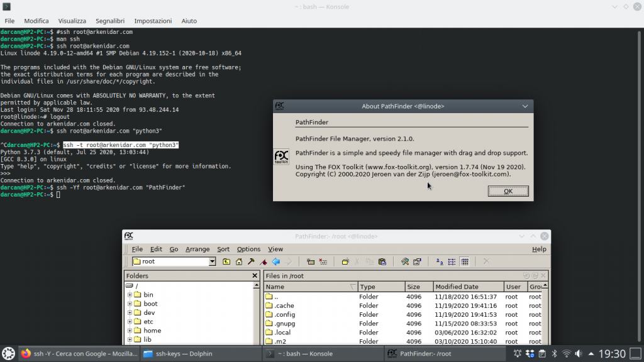Viewport: 644px width, 362px height.
Task: Sort files by Type column
Action: coord(381,287)
